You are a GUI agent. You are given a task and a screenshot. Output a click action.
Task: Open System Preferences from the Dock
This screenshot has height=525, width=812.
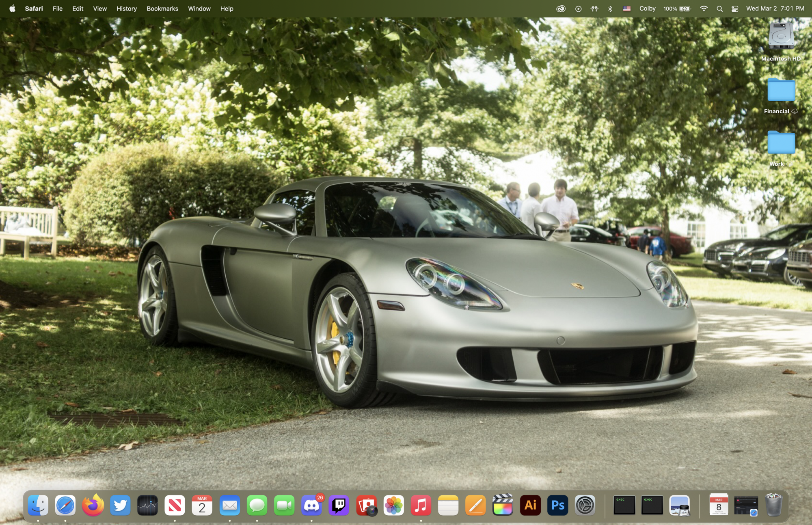coord(585,506)
